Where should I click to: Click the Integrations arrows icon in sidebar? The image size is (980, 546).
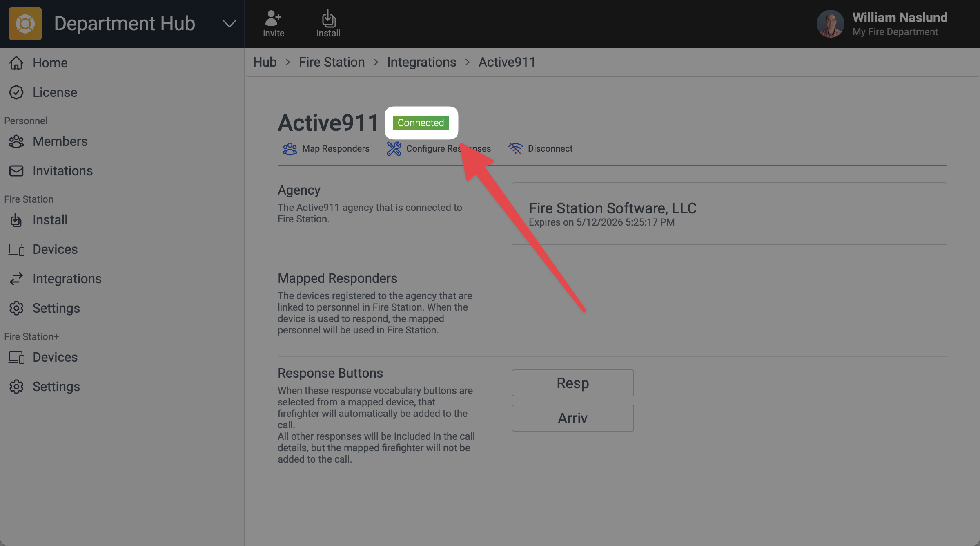click(16, 279)
